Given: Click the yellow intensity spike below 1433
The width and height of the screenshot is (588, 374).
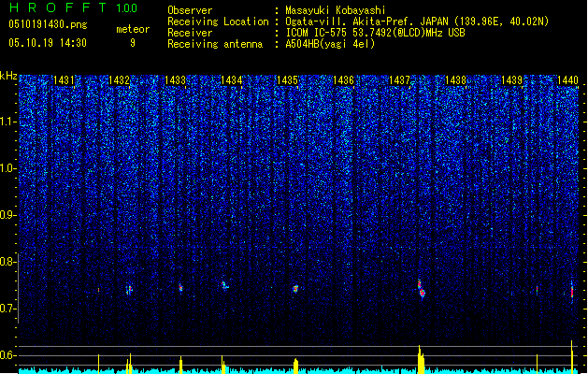Looking at the screenshot, I should [181, 365].
